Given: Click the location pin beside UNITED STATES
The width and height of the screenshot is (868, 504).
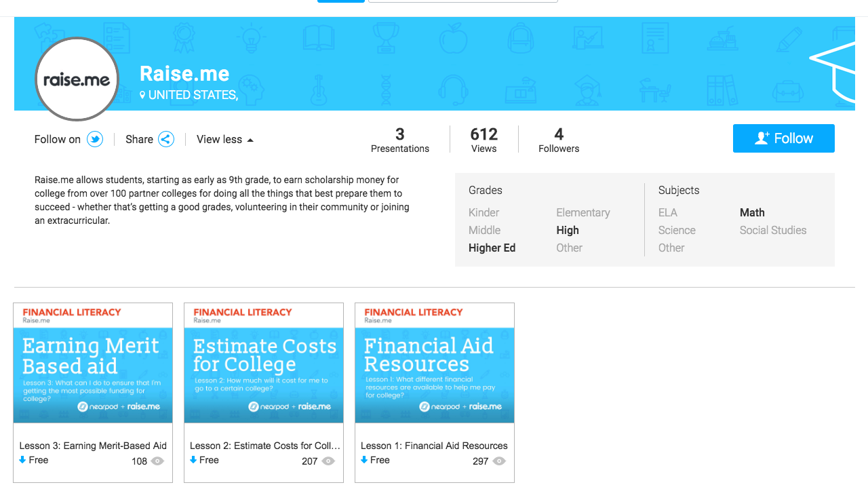Looking at the screenshot, I should (142, 96).
